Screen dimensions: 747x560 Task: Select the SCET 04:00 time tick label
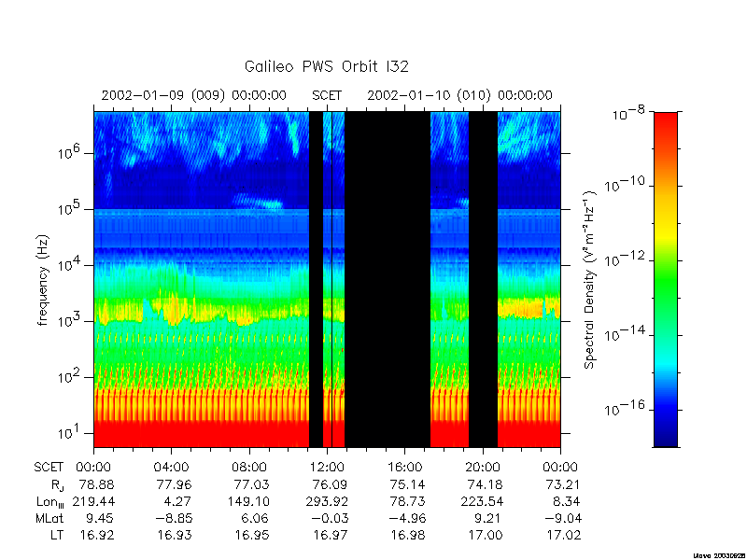pos(171,468)
